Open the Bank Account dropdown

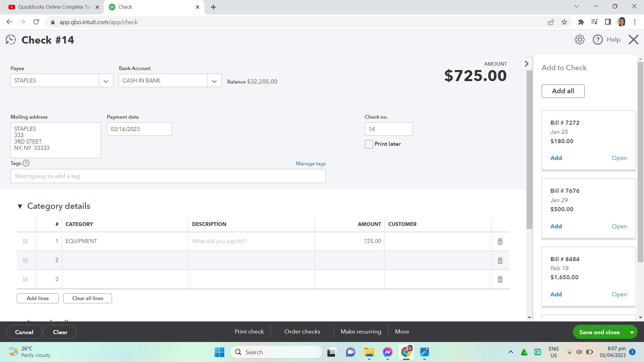(x=214, y=81)
